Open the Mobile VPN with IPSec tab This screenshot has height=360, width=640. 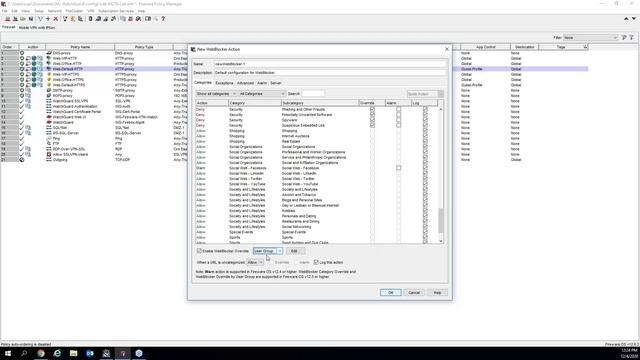point(37,28)
